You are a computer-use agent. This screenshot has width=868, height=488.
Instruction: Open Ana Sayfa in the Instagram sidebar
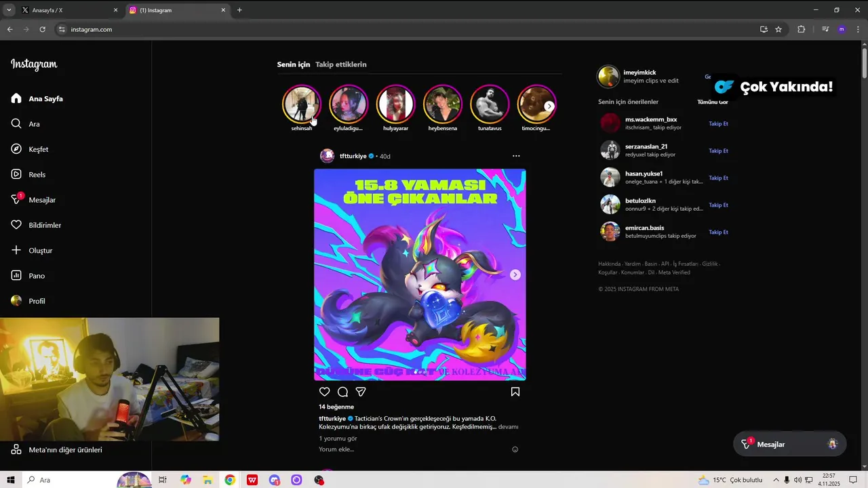click(x=37, y=99)
